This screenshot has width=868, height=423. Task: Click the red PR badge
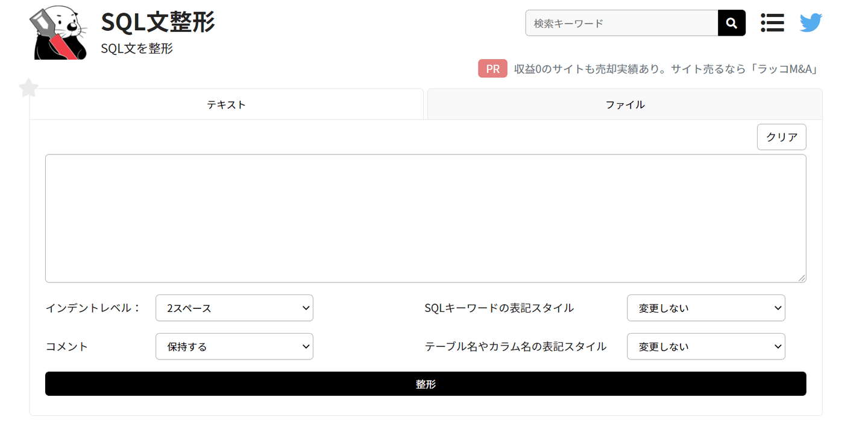pyautogui.click(x=492, y=69)
